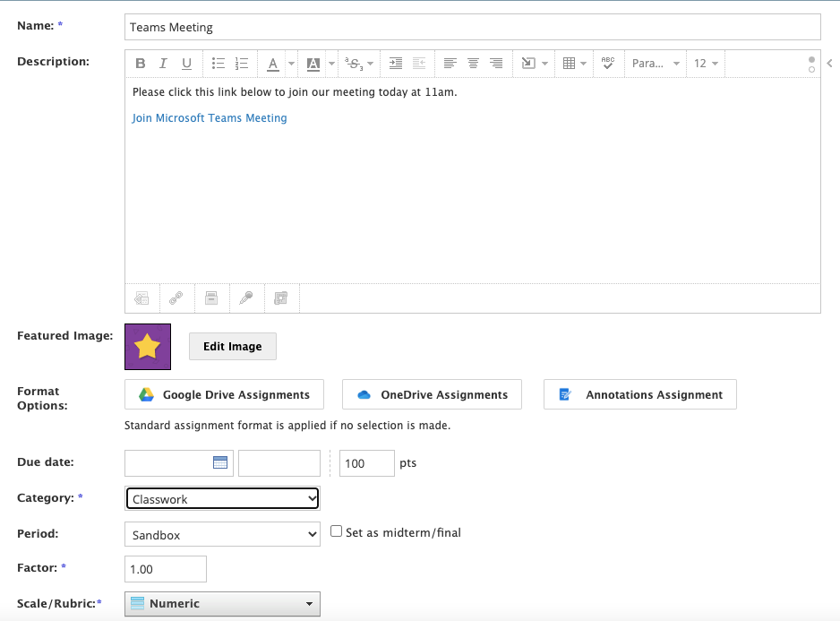Click the Name field with Teams Meeting
Image resolution: width=840 pixels, height=621 pixels.
point(473,27)
